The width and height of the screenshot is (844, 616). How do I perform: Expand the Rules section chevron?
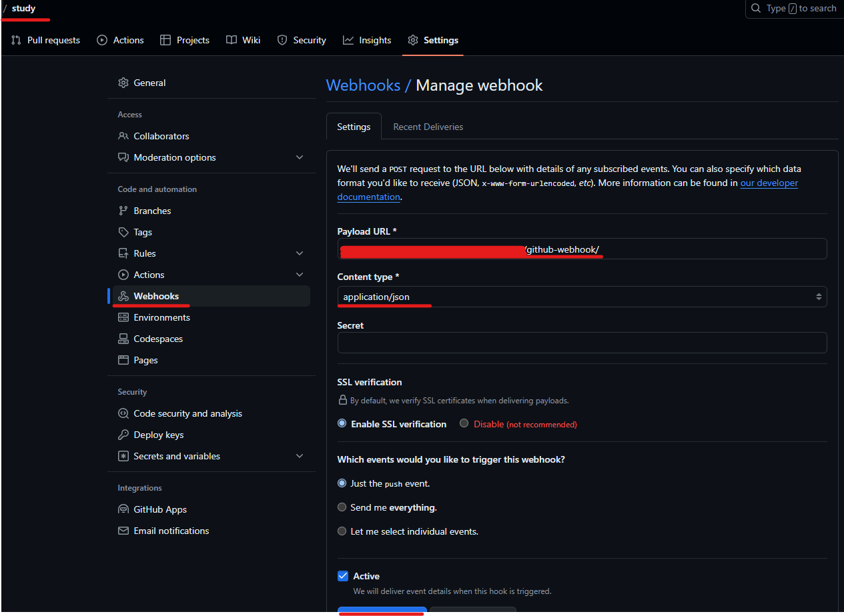tap(300, 253)
